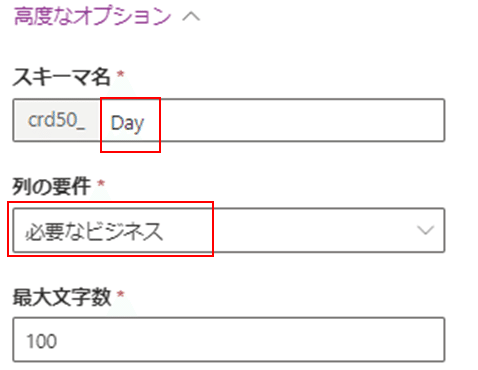Image resolution: width=478 pixels, height=370 pixels.
Task: Click the value 100 in max length
Action: click(x=42, y=341)
